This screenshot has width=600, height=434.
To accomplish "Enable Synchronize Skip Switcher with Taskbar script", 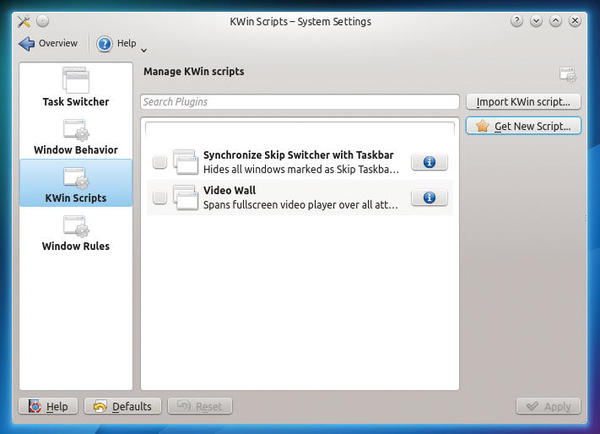I will point(160,162).
